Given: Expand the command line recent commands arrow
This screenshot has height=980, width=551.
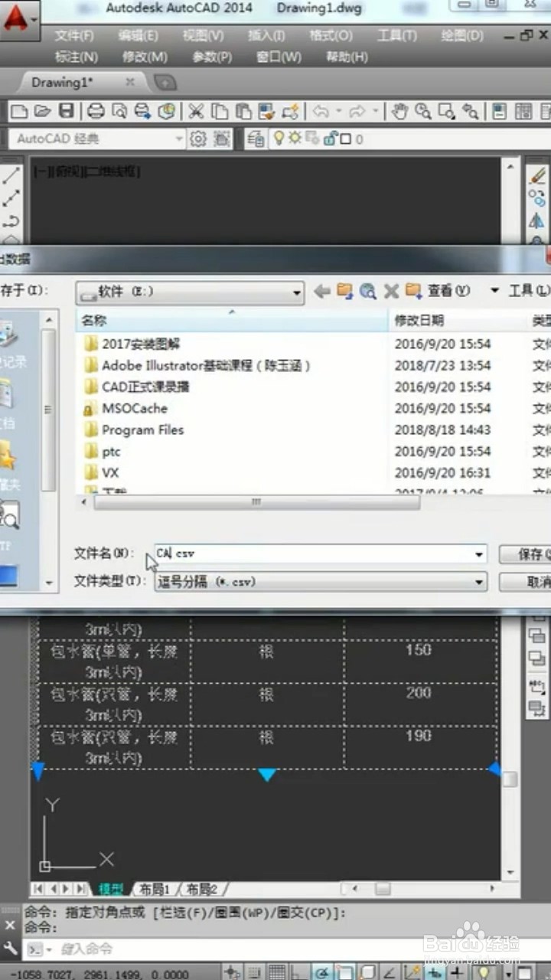Looking at the screenshot, I should tap(49, 949).
